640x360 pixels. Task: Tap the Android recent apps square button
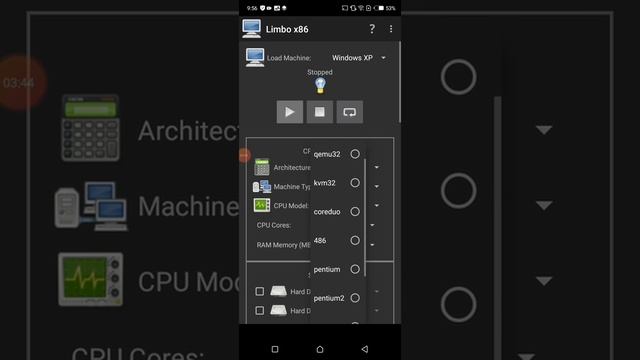coord(275,349)
